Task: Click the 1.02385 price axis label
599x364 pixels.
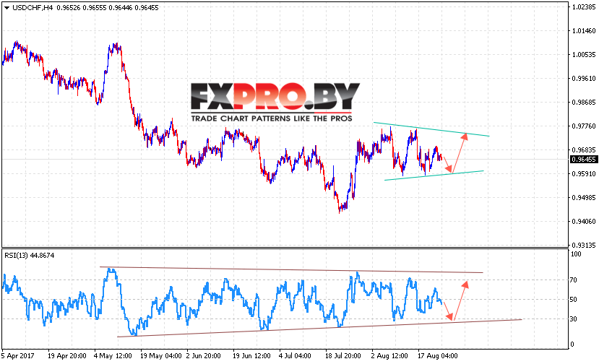Action: tap(584, 7)
